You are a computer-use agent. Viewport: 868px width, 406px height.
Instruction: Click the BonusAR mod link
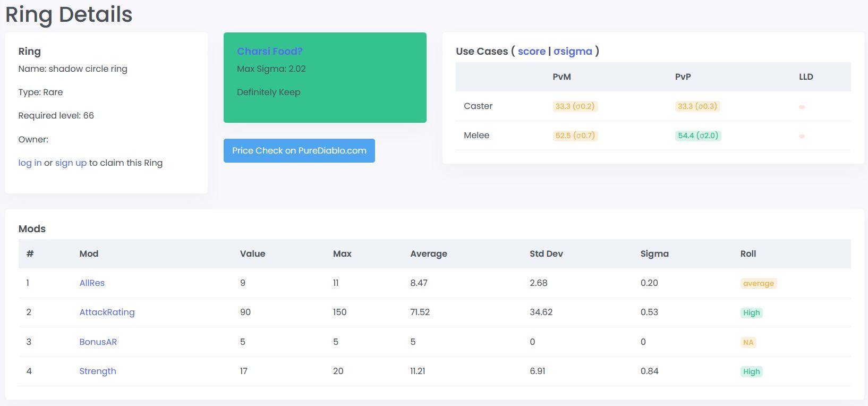(98, 342)
